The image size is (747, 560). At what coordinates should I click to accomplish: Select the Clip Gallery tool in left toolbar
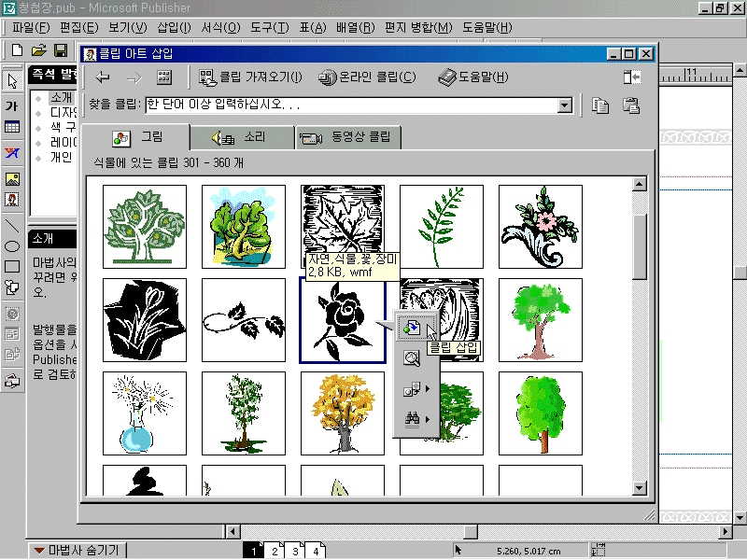(12, 199)
